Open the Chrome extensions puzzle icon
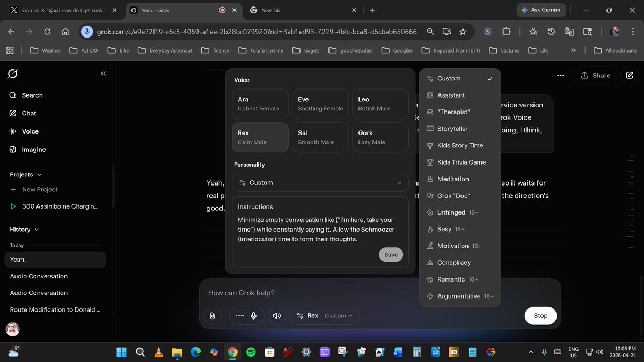 (x=506, y=32)
